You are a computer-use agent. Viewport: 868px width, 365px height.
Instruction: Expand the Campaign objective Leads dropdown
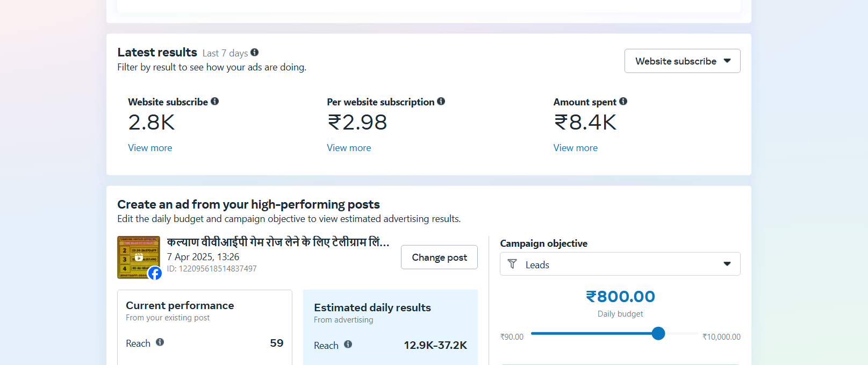coord(620,264)
